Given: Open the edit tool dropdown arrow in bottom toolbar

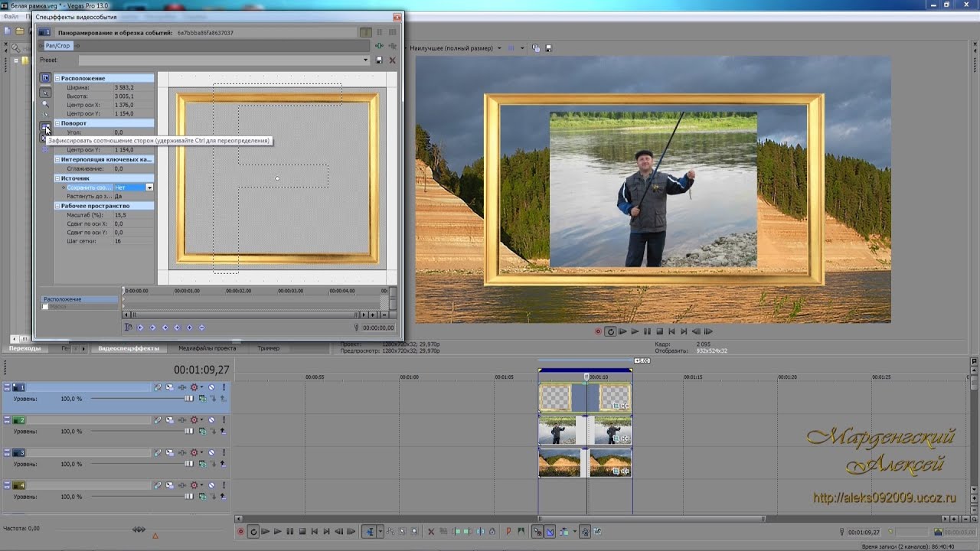Looking at the screenshot, I should click(381, 532).
